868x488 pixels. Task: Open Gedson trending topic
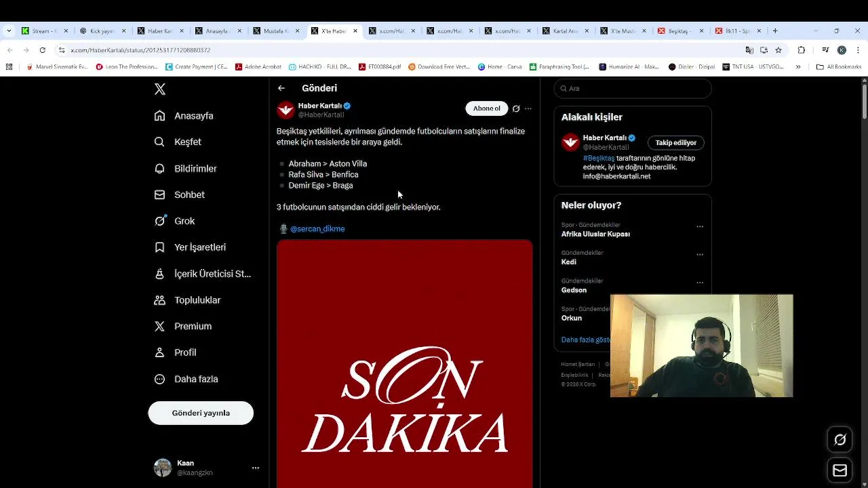point(574,290)
